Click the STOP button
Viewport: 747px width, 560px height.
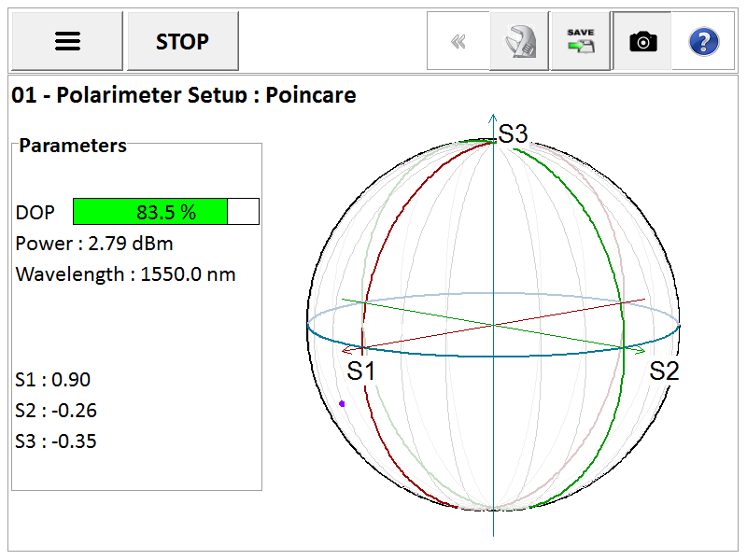183,41
